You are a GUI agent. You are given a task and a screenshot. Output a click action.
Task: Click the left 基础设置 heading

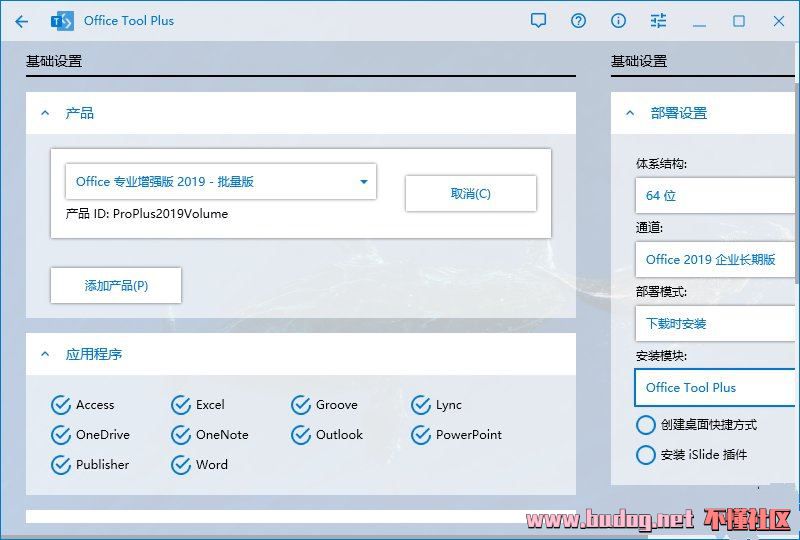[x=54, y=61]
